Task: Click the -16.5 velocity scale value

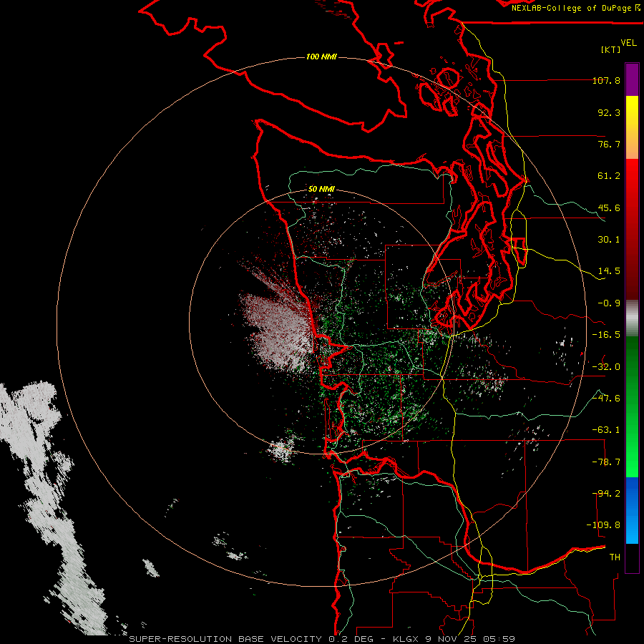Action: coord(606,335)
